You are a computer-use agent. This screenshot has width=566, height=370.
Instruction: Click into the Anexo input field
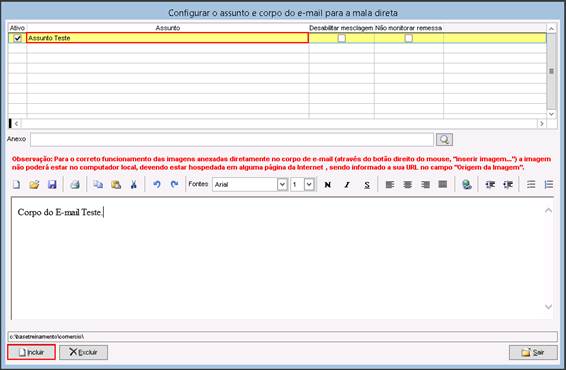pyautogui.click(x=232, y=140)
